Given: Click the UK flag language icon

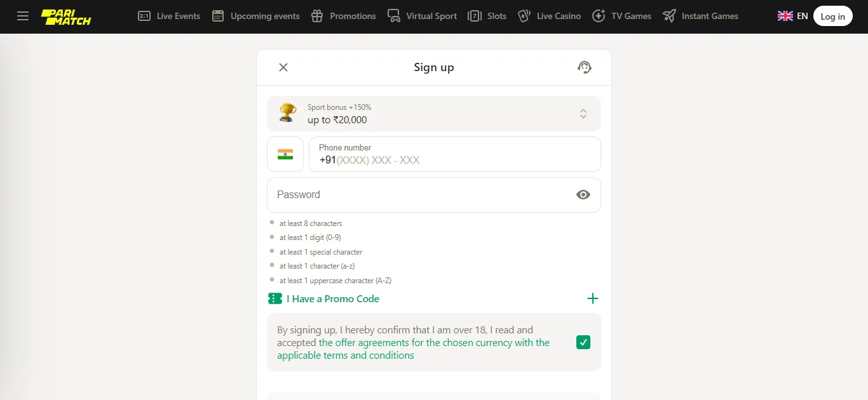Looking at the screenshot, I should pos(785,17).
